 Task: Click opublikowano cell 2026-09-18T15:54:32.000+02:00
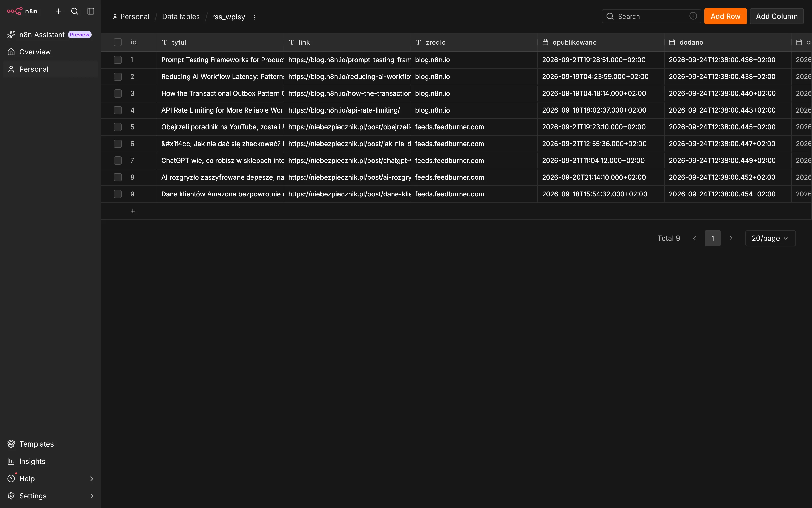(x=601, y=194)
